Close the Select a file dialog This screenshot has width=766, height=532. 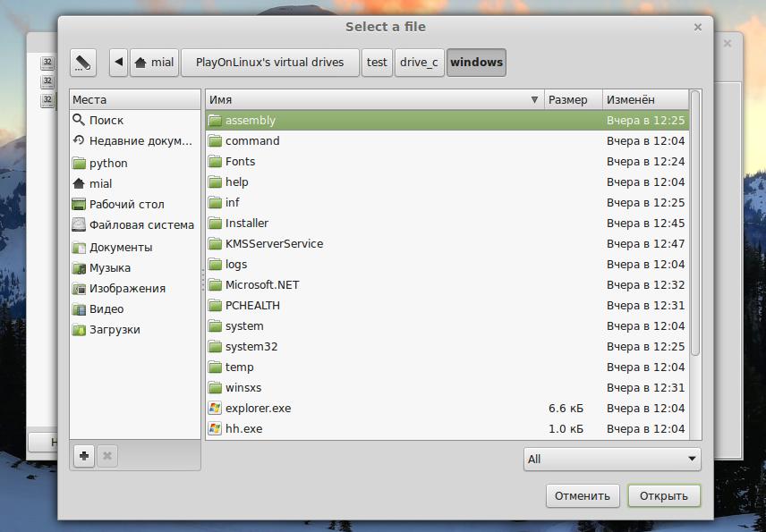pyautogui.click(x=698, y=28)
